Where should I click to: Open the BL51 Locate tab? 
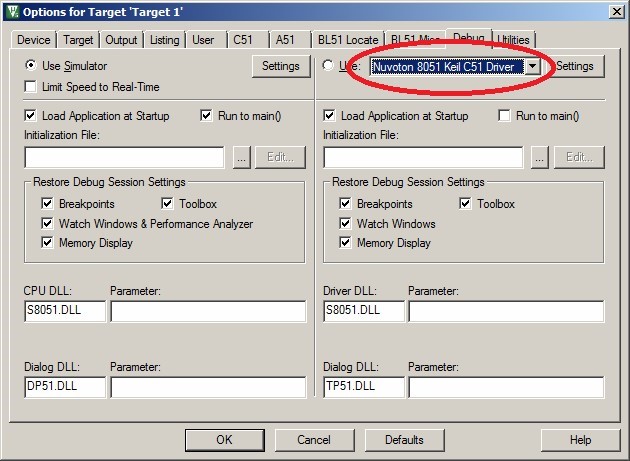[x=348, y=40]
